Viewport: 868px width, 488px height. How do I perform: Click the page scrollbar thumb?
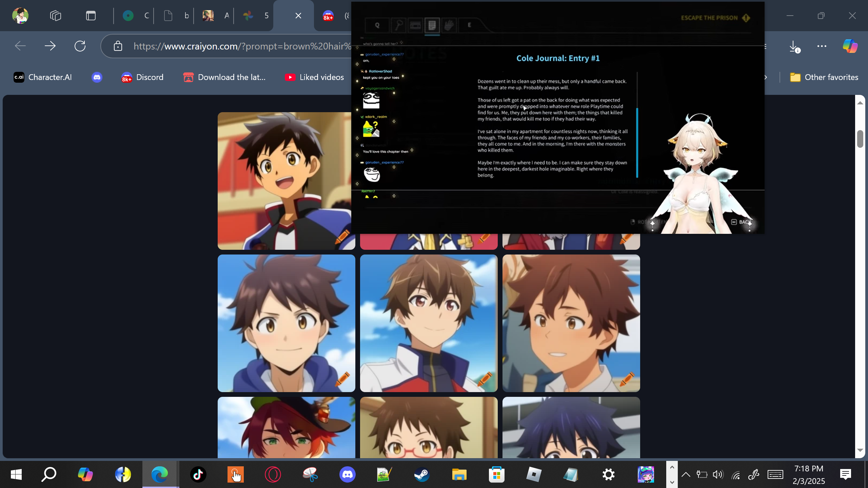860,139
